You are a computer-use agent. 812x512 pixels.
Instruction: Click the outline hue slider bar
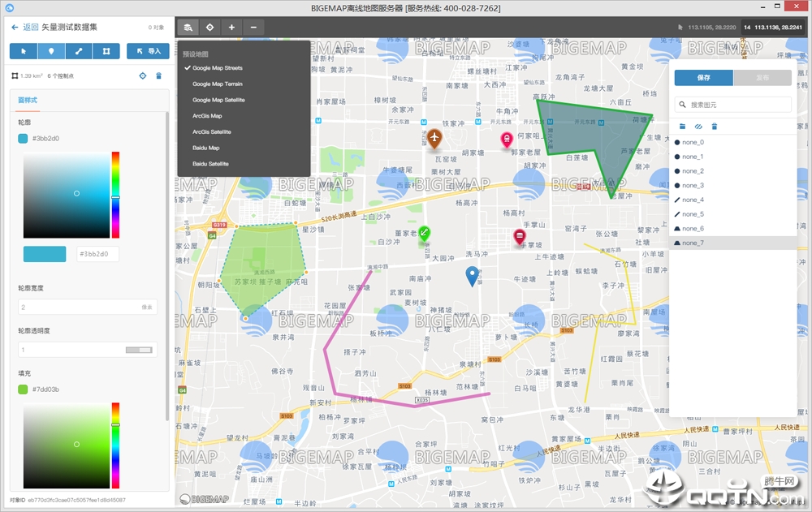pos(115,196)
